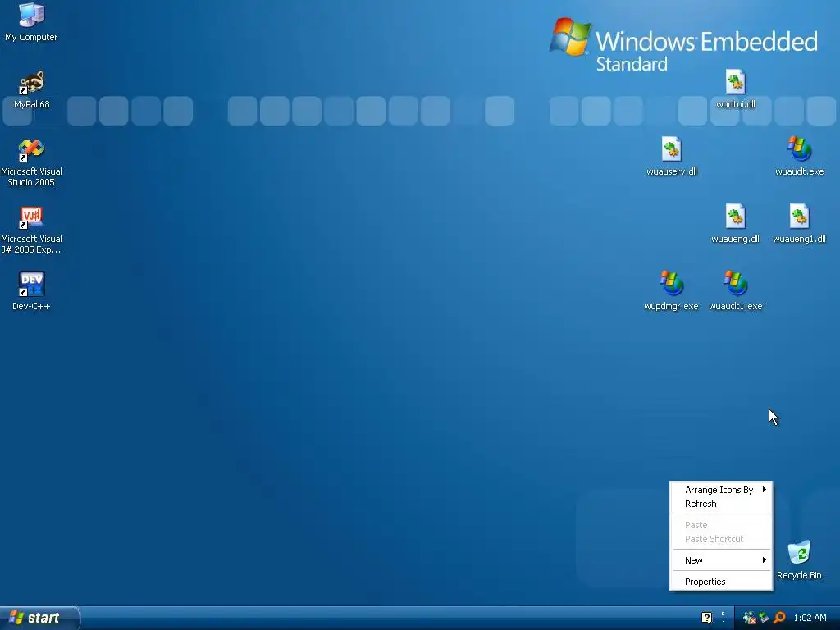The width and height of the screenshot is (840, 630).
Task: Click the Messenger tray icon with red X
Action: [749, 619]
